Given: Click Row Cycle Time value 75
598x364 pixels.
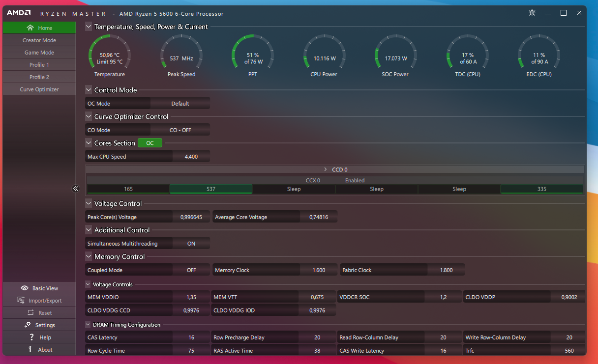Looking at the screenshot, I should (191, 351).
